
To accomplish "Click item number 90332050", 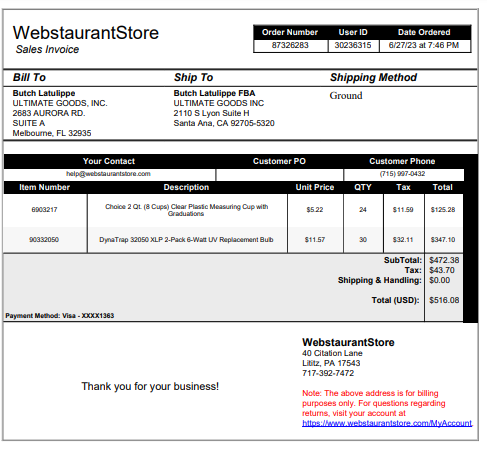I will point(44,240).
